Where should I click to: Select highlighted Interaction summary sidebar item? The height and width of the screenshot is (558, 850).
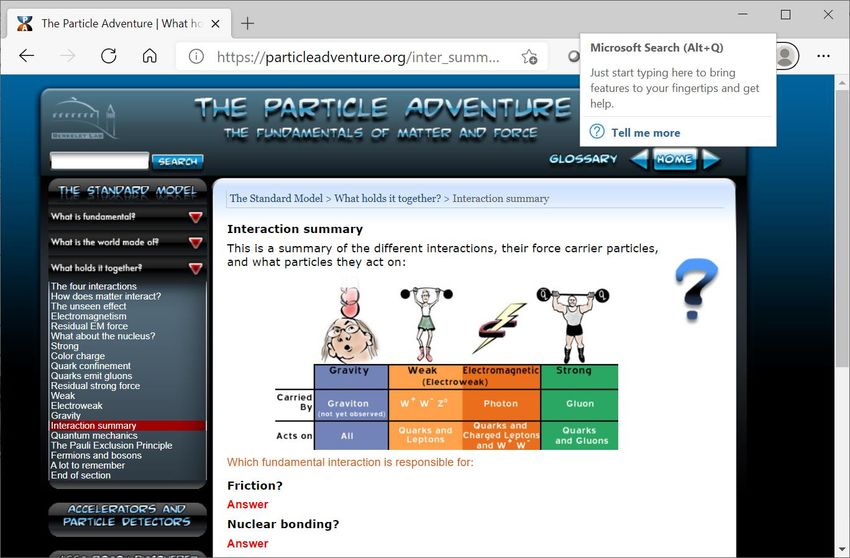[127, 426]
